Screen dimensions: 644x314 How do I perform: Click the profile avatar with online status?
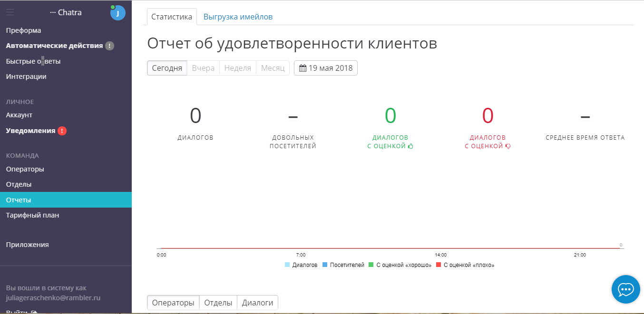(x=117, y=13)
